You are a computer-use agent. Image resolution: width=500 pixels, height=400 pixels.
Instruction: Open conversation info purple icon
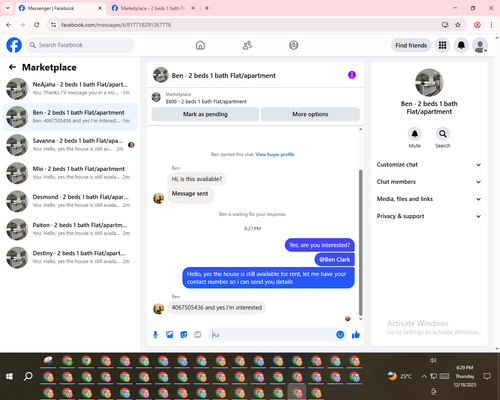click(x=352, y=75)
